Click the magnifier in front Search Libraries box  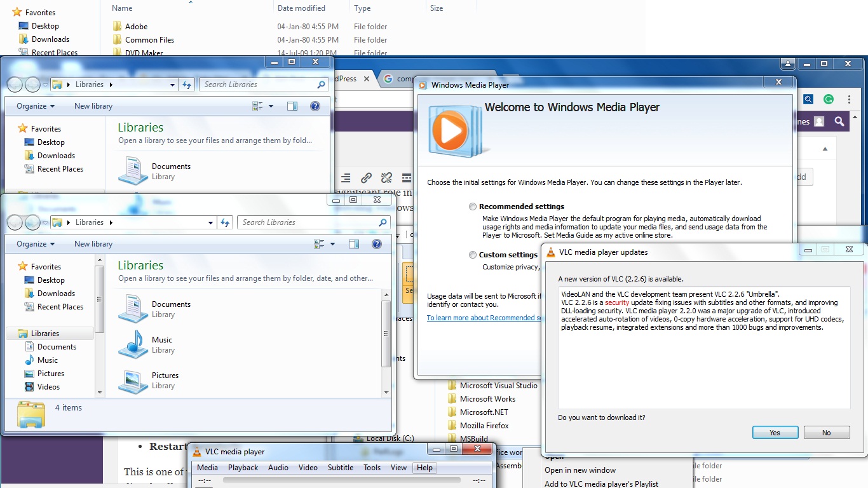(x=383, y=222)
